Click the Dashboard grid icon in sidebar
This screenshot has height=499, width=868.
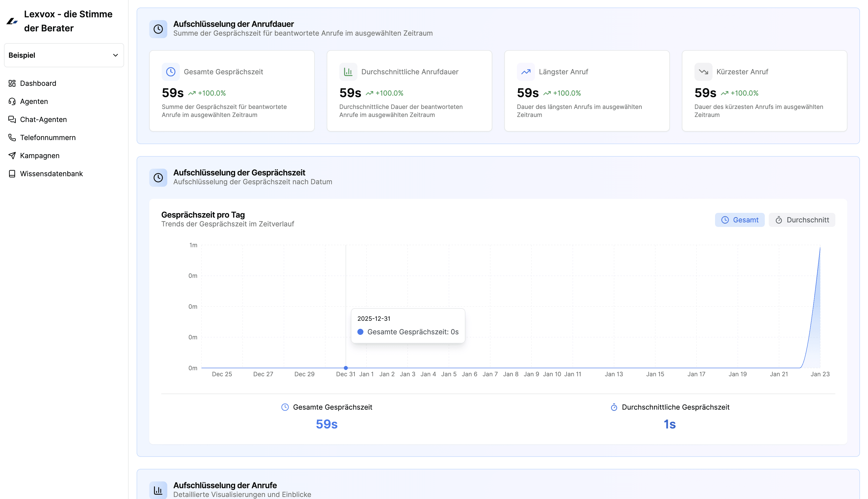coord(12,83)
